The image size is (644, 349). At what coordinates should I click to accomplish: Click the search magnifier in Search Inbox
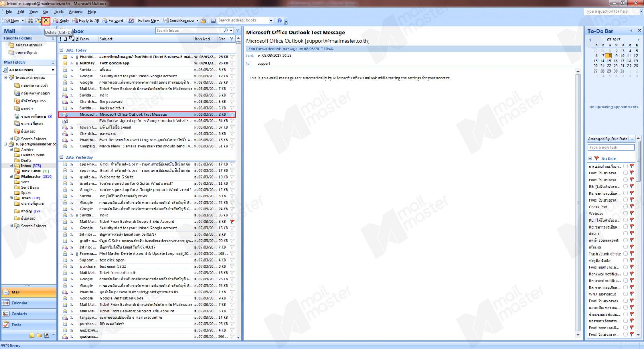226,31
